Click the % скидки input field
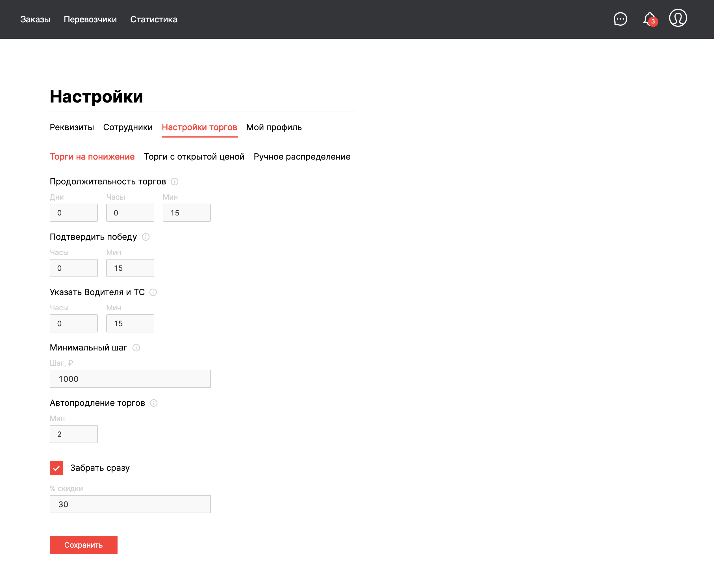This screenshot has height=588, width=714. pos(130,504)
